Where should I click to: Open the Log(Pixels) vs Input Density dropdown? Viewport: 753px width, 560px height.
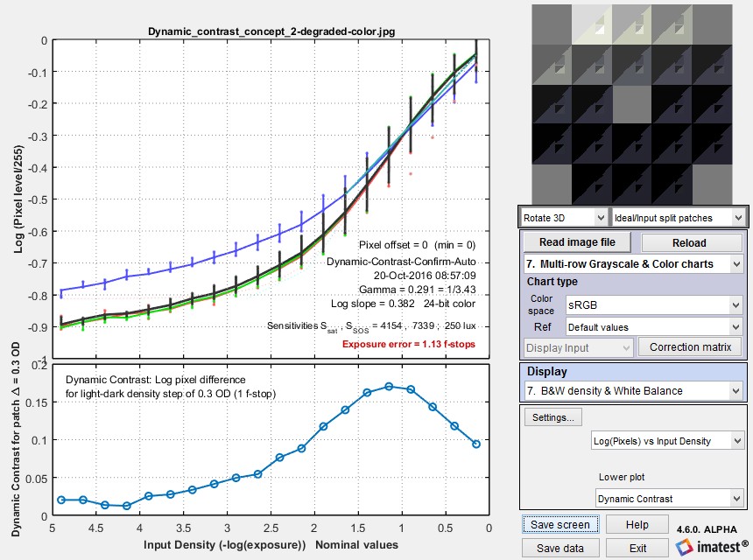[x=667, y=440]
